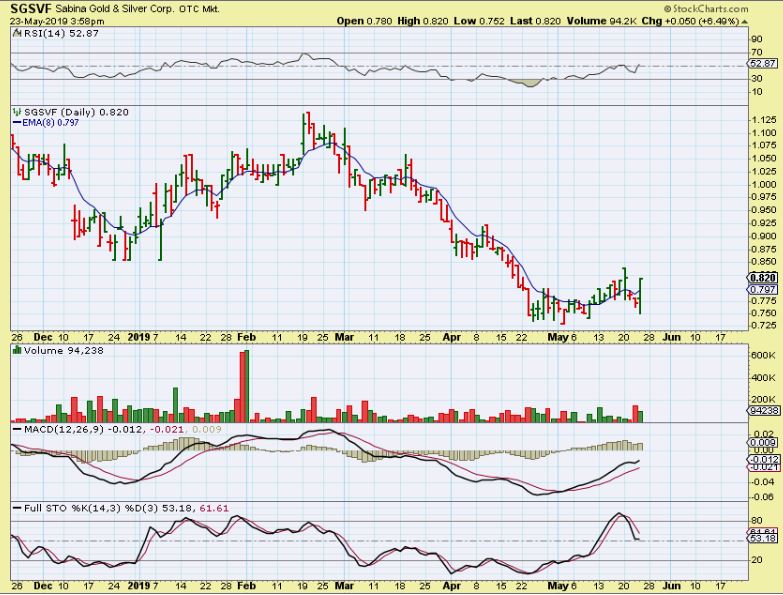Click the 2019 year label on price axis
The height and width of the screenshot is (595, 783).
[137, 338]
